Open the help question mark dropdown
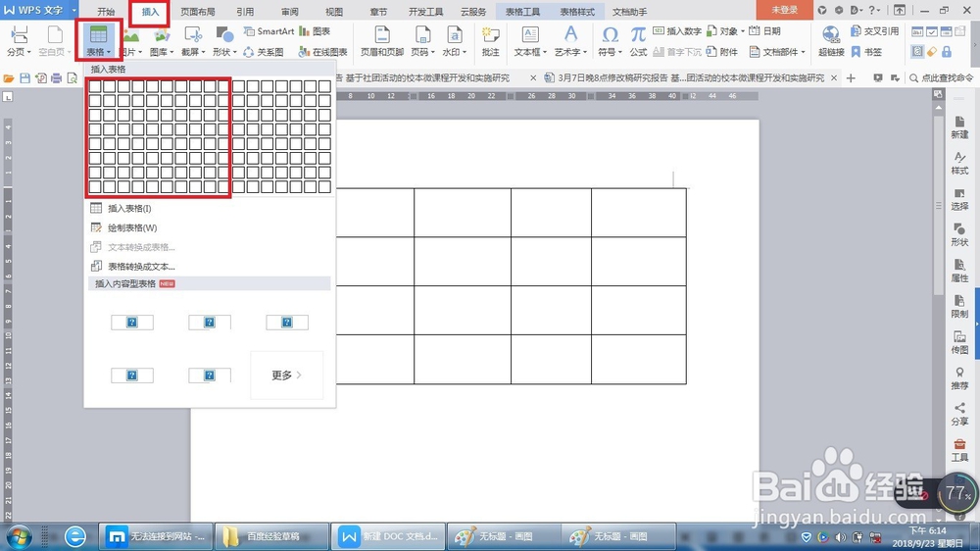Viewport: 980px width, 551px height. click(875, 10)
